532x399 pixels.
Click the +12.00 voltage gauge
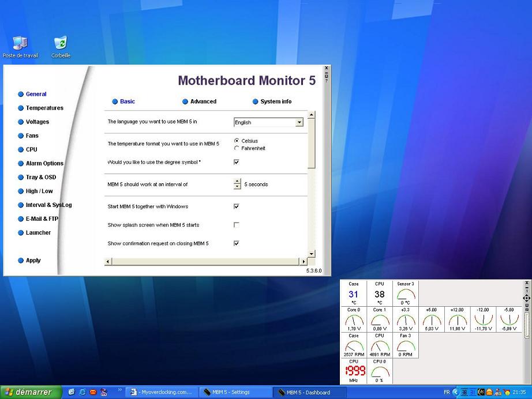point(458,319)
